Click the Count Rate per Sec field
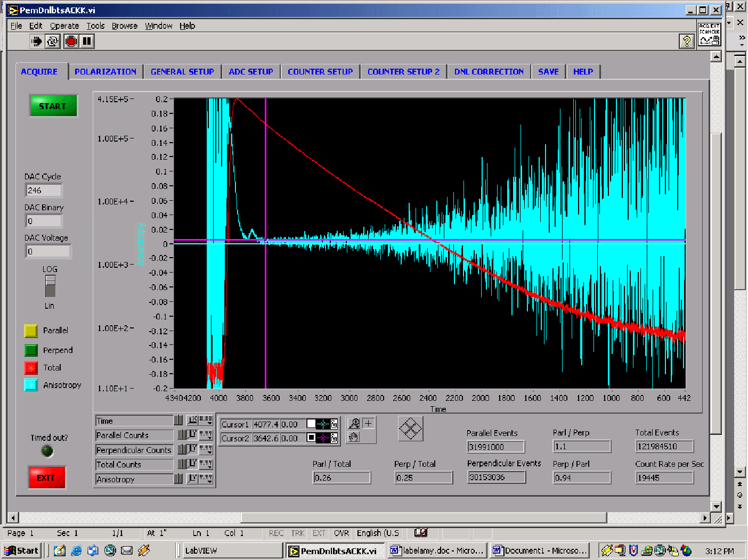 664,477
